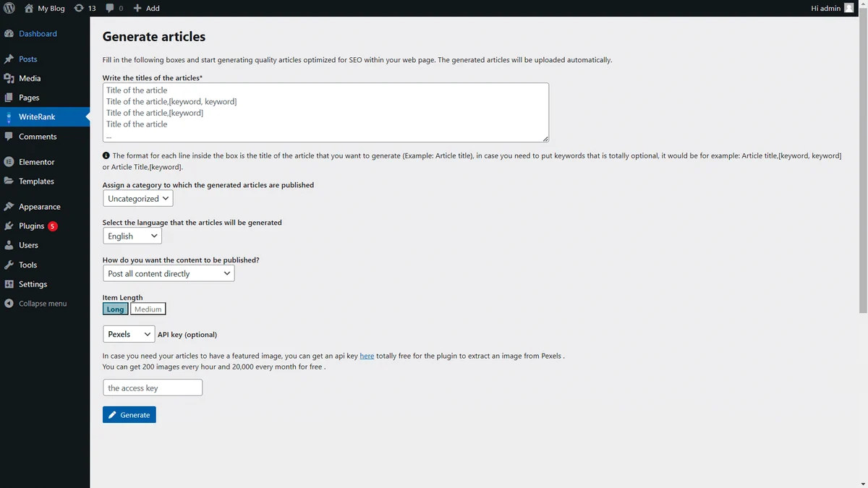Open the English language dropdown

132,236
